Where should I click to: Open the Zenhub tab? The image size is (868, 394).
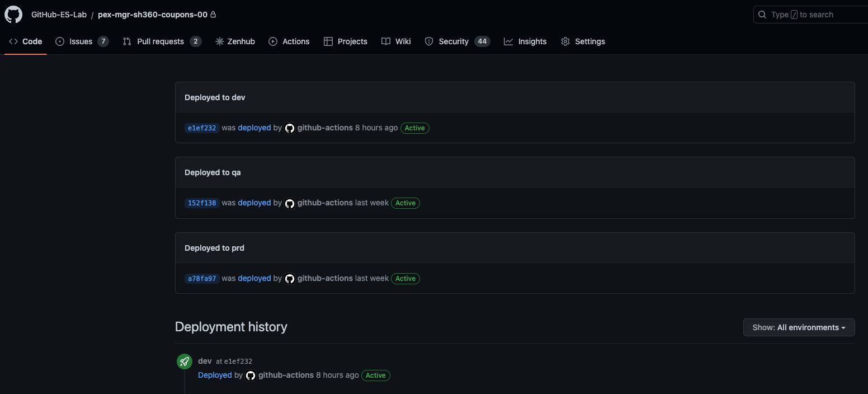click(x=235, y=41)
